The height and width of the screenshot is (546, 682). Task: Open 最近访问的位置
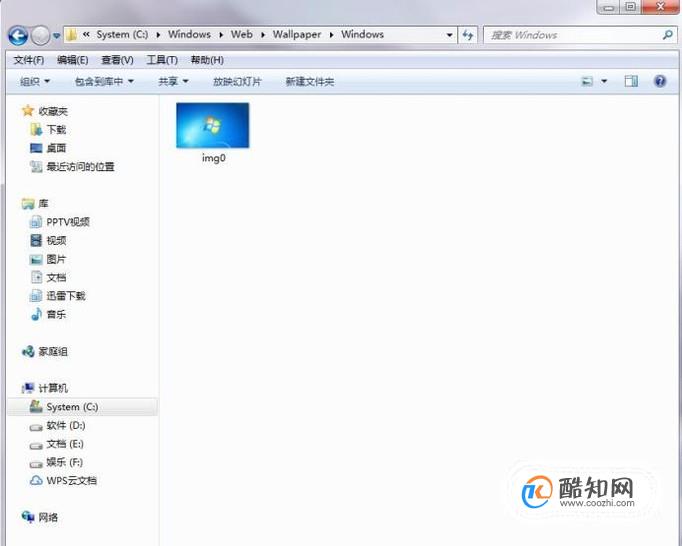point(80,167)
